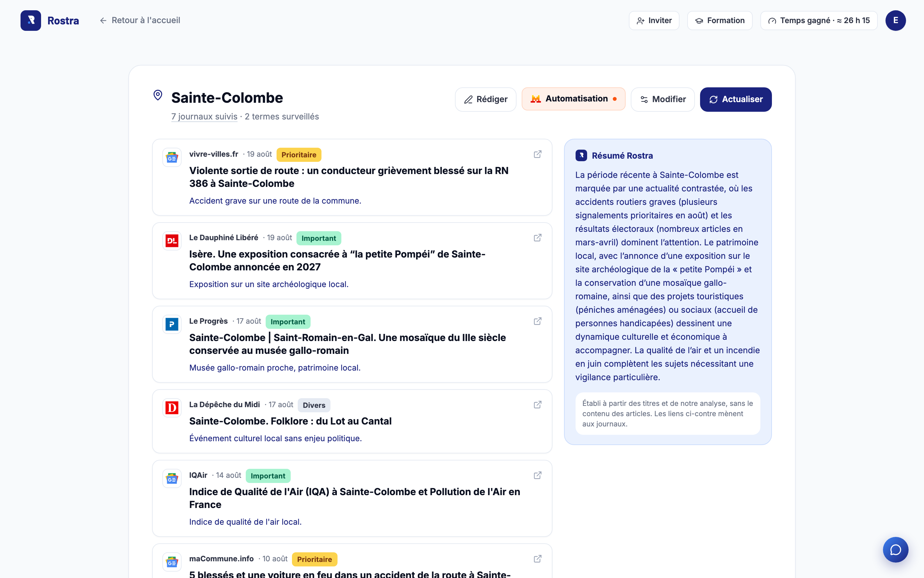The width and height of the screenshot is (924, 578).
Task: Click summary Événement culturel local
Action: tap(275, 438)
